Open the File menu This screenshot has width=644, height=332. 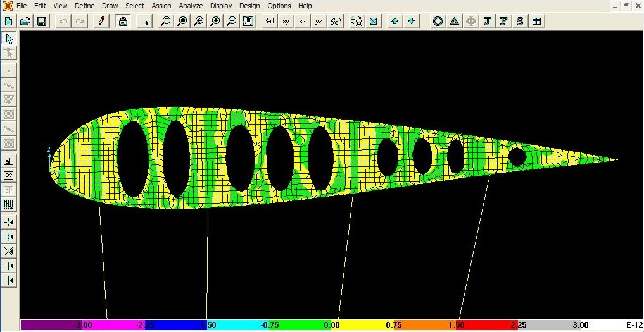(x=22, y=6)
